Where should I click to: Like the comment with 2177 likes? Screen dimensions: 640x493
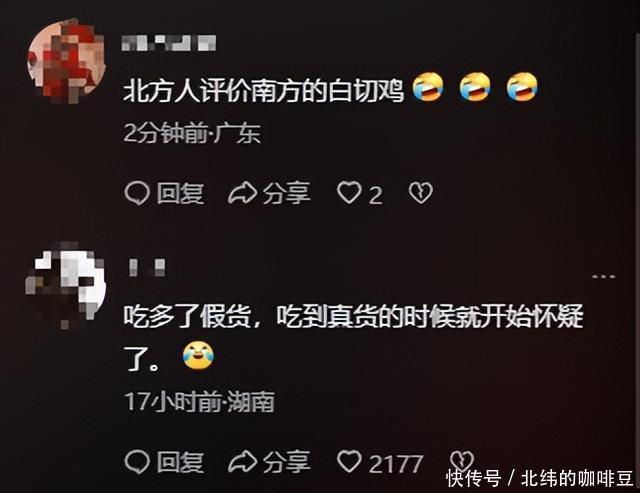point(349,462)
